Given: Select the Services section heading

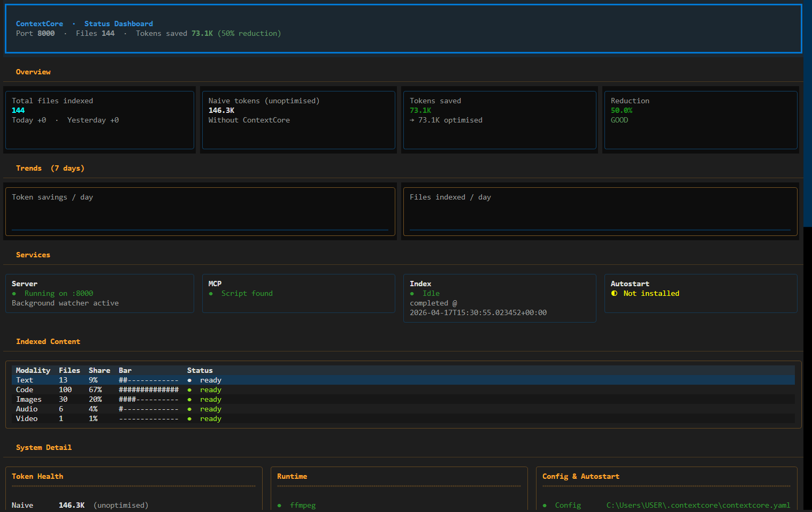Looking at the screenshot, I should tap(33, 255).
